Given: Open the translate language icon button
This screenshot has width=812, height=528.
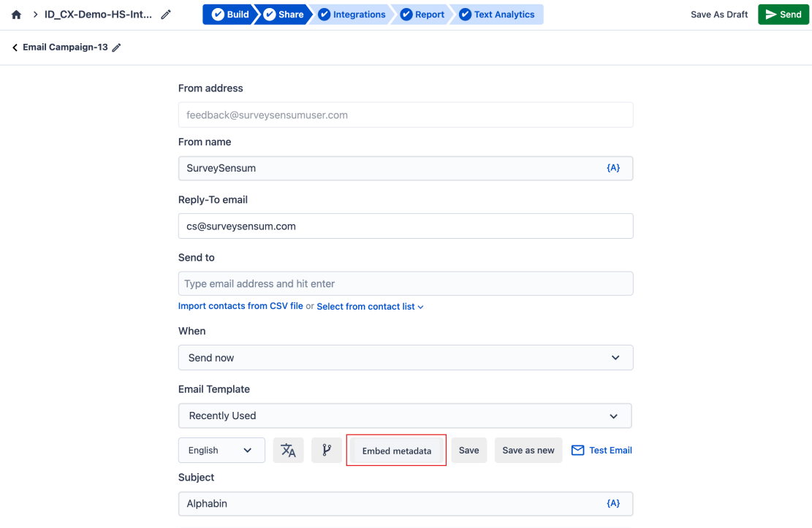Looking at the screenshot, I should click(288, 451).
